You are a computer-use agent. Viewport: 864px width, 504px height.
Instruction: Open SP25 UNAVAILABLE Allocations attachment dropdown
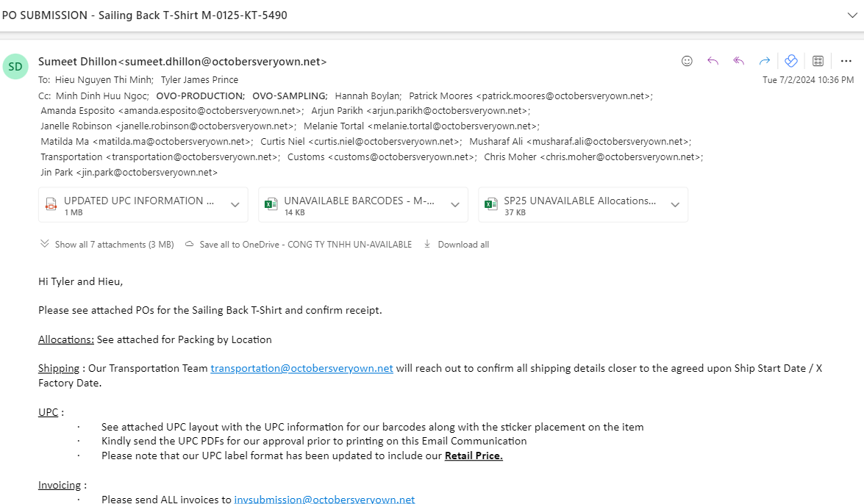pos(675,205)
